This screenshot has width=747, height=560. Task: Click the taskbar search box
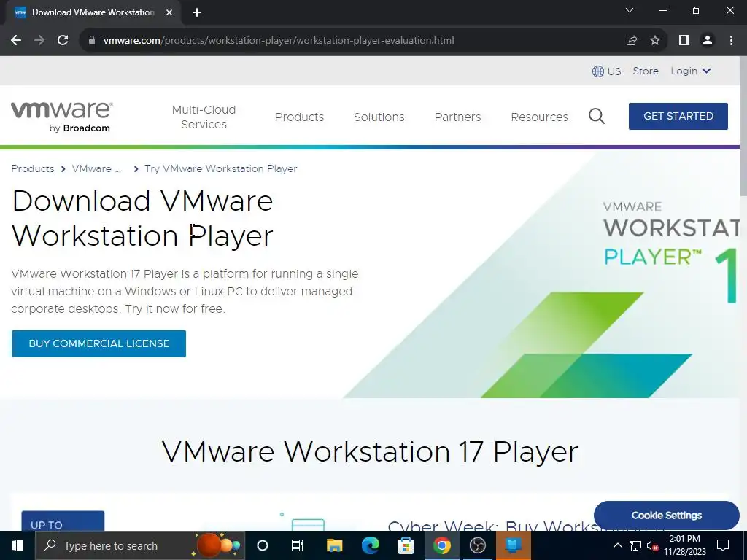140,545
